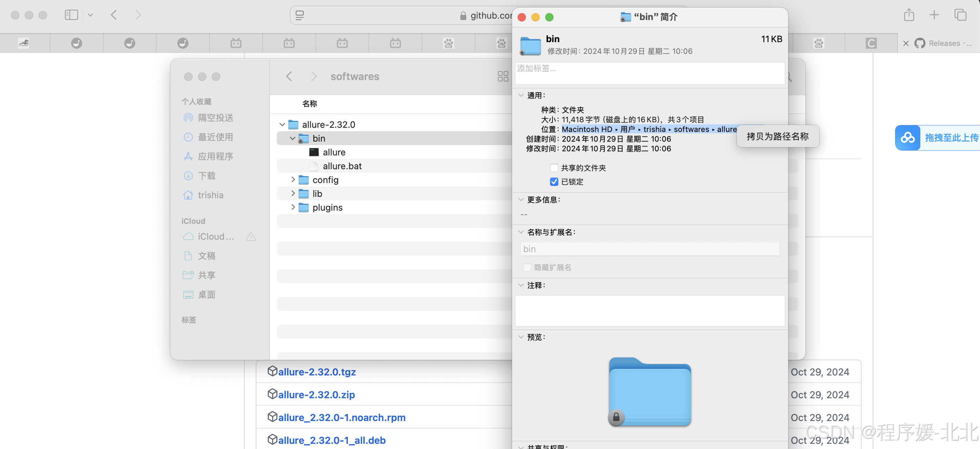Switch to the first horse-icon tab
This screenshot has width=980, height=449.
(23, 44)
